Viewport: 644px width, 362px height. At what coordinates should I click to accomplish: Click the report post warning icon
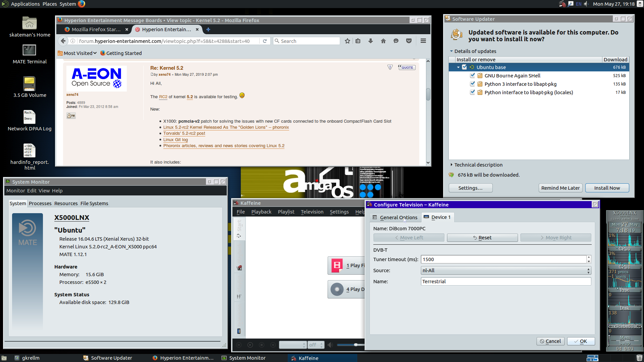click(x=390, y=67)
